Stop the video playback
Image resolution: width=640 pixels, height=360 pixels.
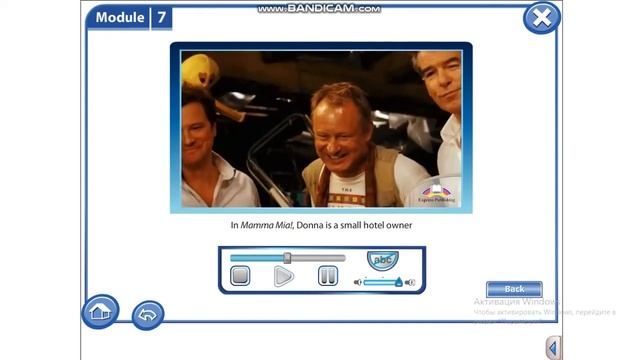[240, 276]
